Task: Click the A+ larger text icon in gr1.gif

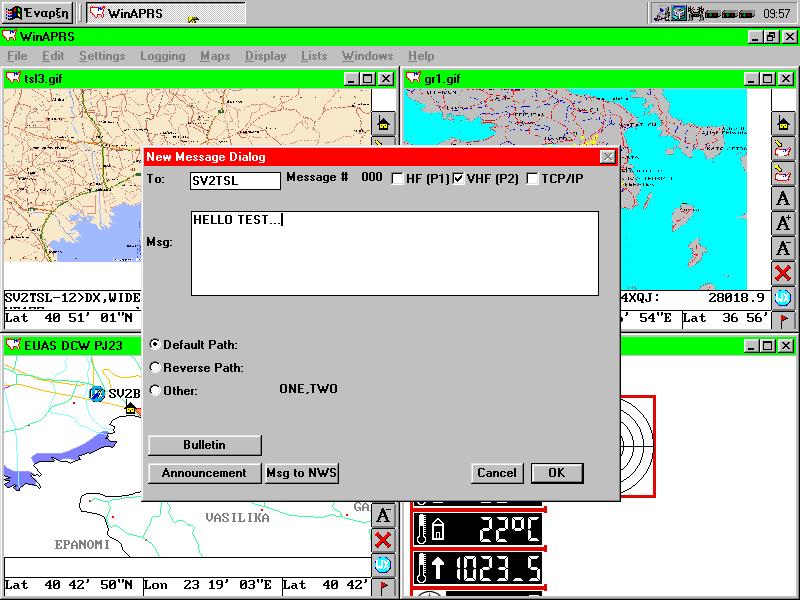Action: (x=783, y=223)
